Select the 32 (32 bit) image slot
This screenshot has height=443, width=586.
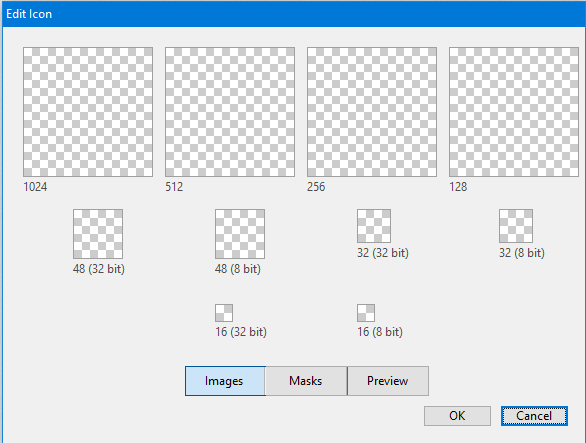click(x=374, y=226)
